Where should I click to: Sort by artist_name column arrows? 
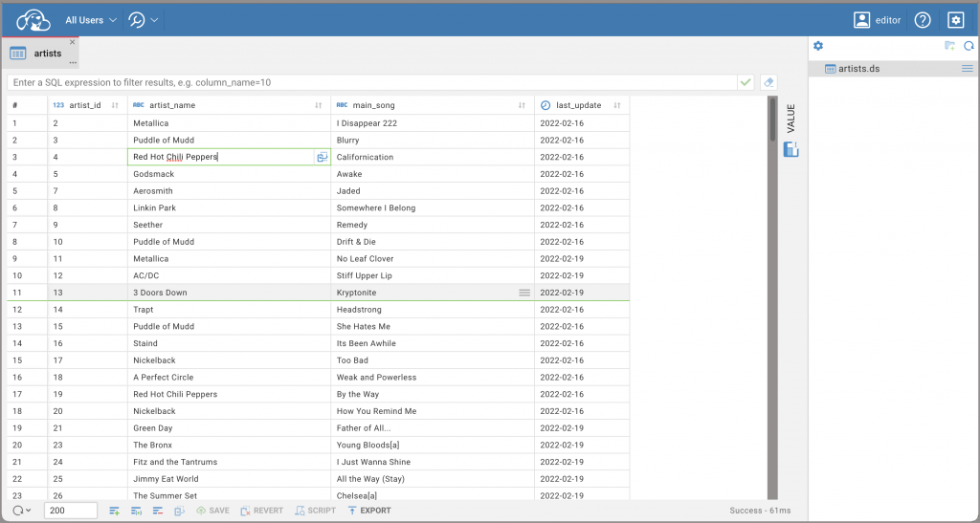[x=318, y=105]
